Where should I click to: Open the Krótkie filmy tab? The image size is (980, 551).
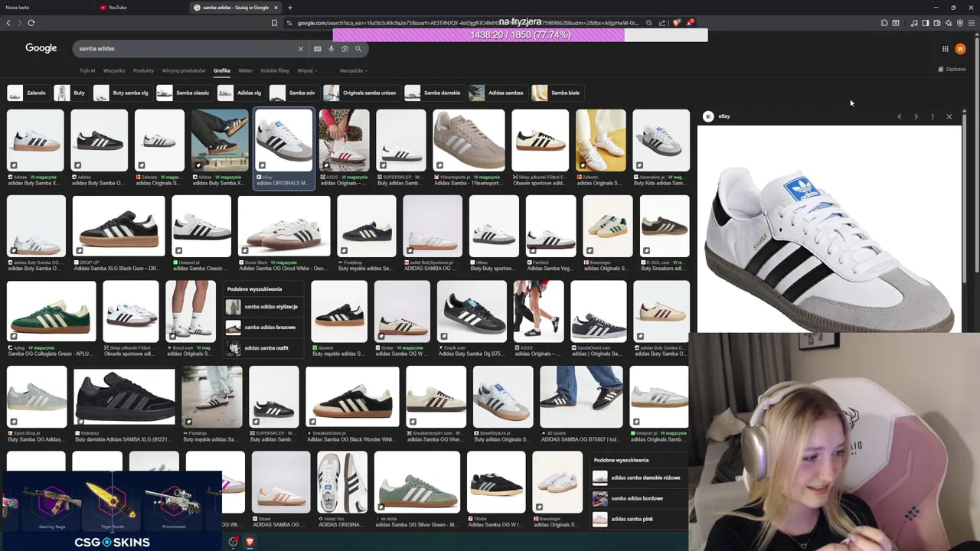click(x=275, y=70)
